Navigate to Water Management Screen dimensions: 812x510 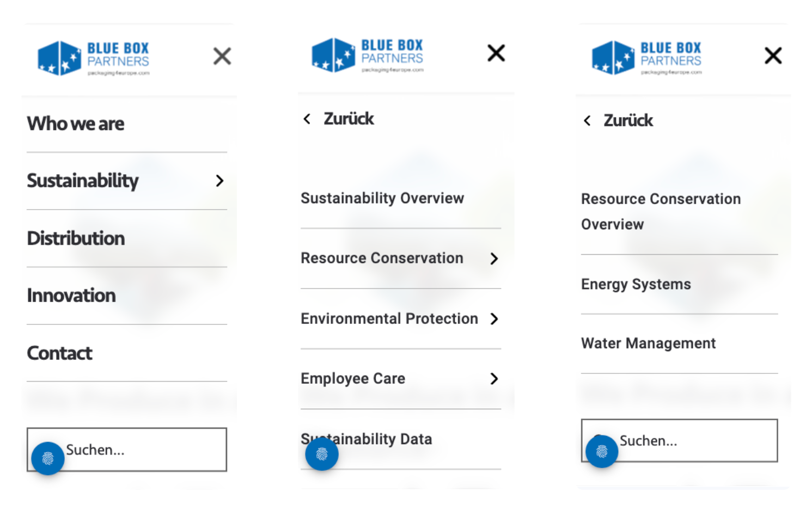[x=648, y=343]
